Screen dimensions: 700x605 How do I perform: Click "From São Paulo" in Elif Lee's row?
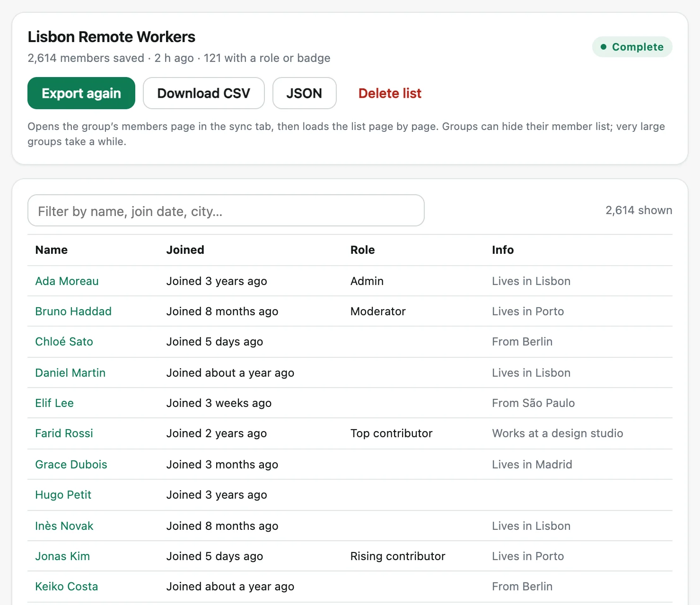pos(534,403)
